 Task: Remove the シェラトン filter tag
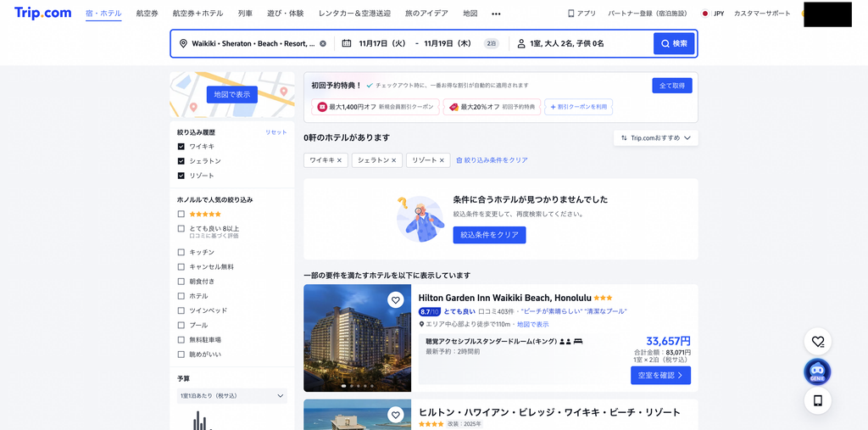[x=393, y=160]
